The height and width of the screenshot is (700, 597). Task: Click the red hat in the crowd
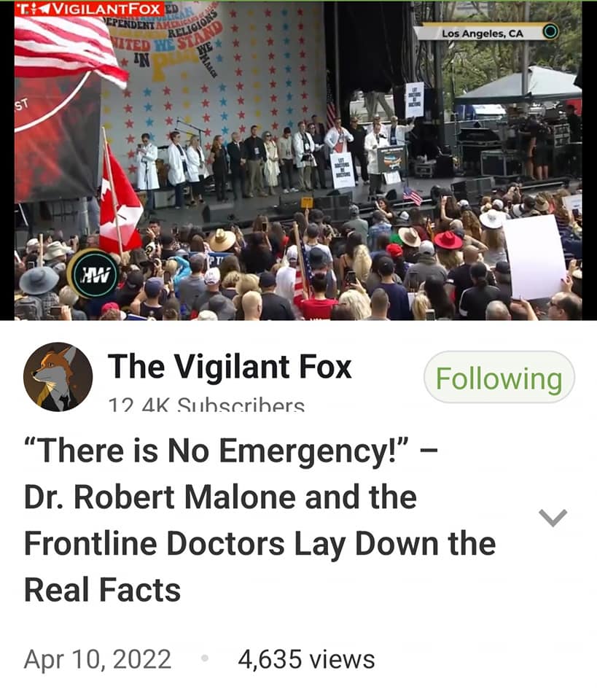pyautogui.click(x=448, y=240)
